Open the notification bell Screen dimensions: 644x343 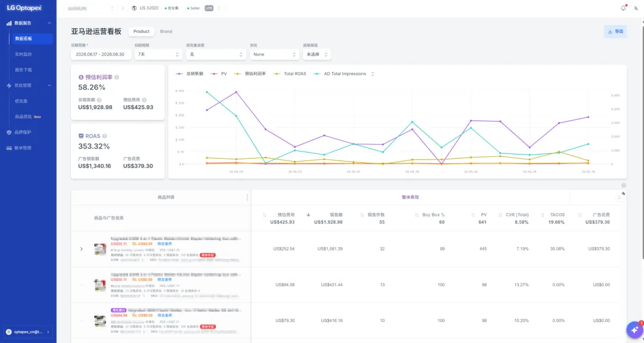[624, 8]
